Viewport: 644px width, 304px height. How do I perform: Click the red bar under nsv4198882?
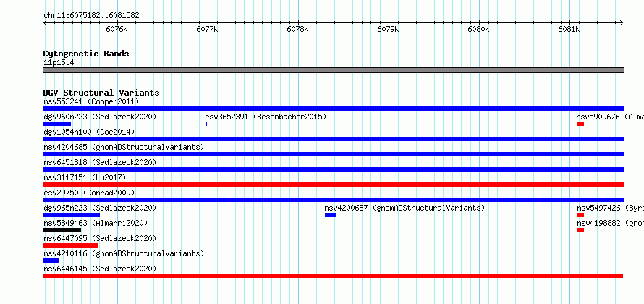pyautogui.click(x=580, y=230)
